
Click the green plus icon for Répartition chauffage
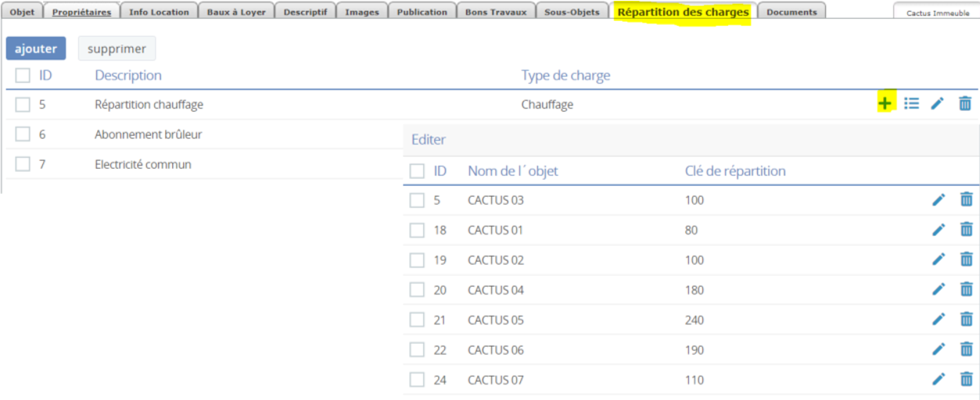885,103
